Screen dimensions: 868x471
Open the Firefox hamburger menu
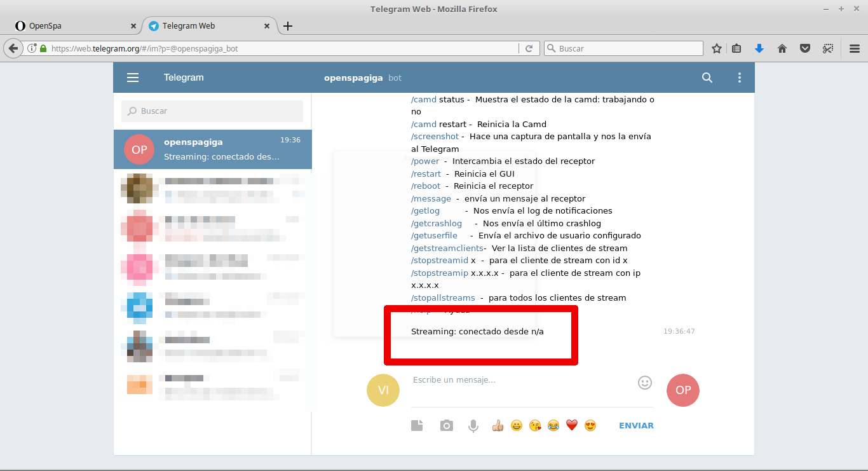pos(855,48)
